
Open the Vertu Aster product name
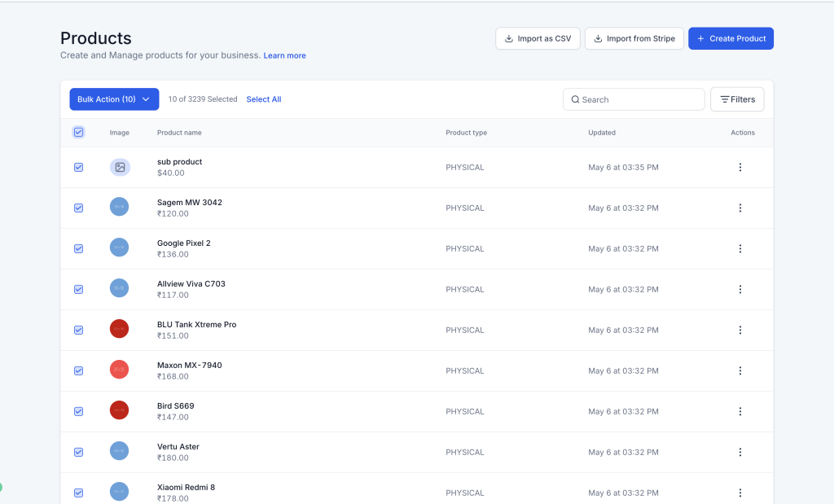coord(178,446)
